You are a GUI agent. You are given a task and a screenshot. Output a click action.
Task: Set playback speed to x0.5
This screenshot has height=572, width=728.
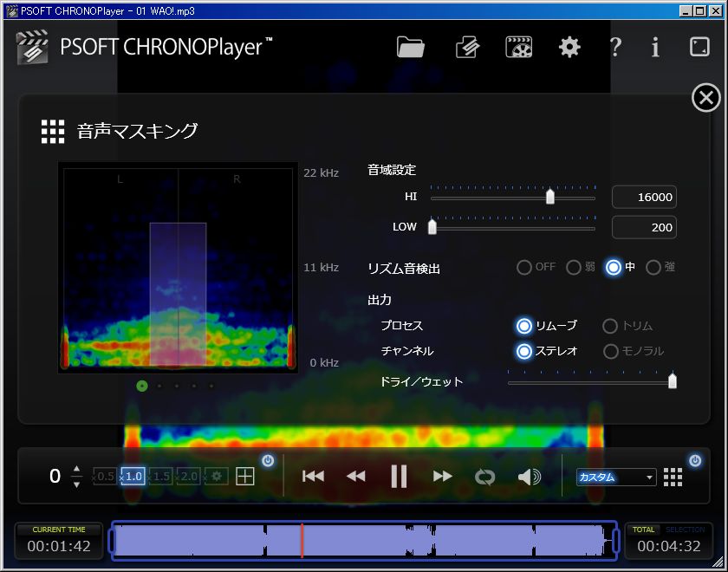click(104, 477)
